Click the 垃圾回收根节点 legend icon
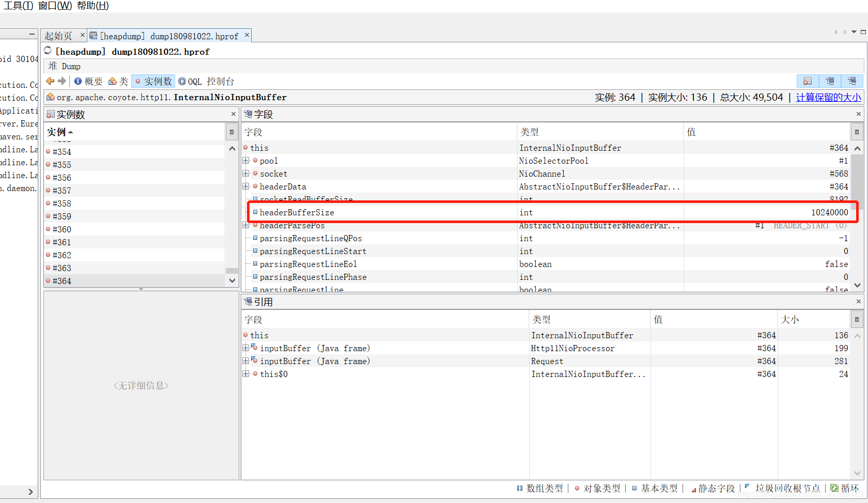The width and height of the screenshot is (868, 503). pyautogui.click(x=747, y=487)
